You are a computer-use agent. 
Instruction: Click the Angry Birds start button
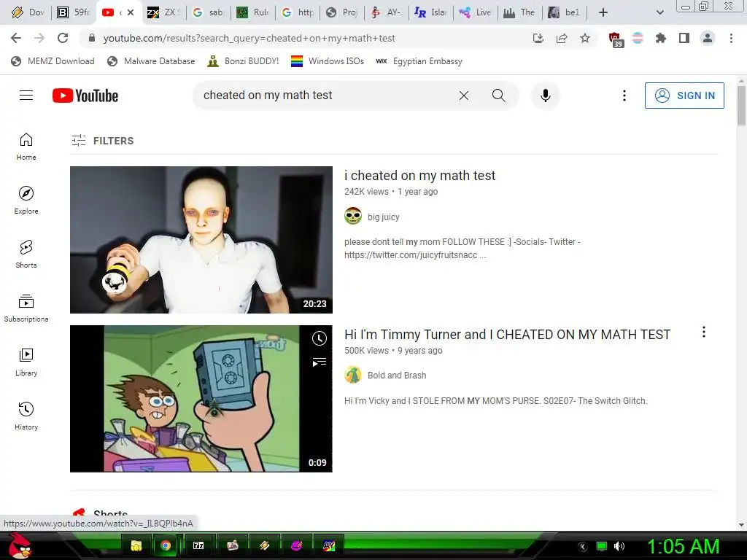pyautogui.click(x=20, y=545)
